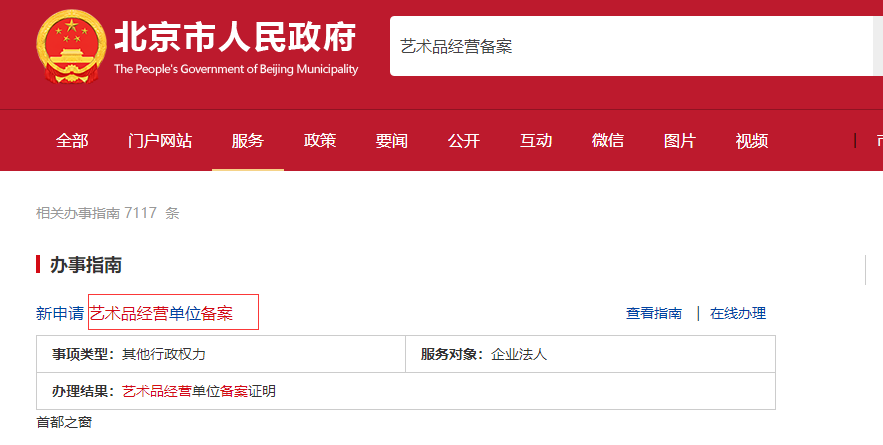Click 在线办理 to apply online
This screenshot has height=445, width=883.
[738, 314]
